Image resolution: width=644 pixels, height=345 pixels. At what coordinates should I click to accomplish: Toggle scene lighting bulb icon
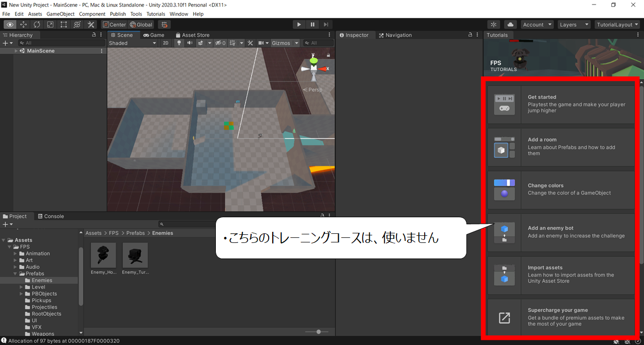tap(179, 43)
